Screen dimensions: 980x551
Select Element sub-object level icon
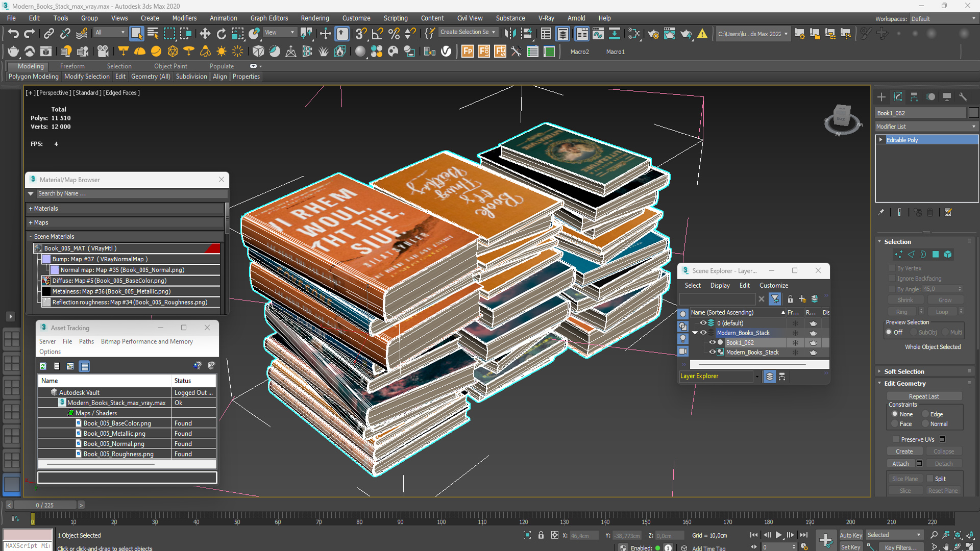click(948, 254)
